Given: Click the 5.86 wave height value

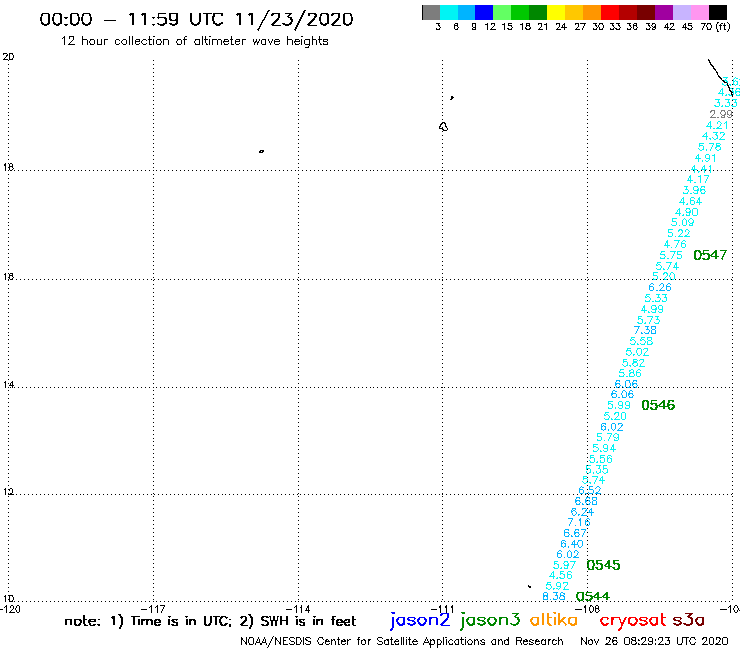Looking at the screenshot, I should click(630, 373).
